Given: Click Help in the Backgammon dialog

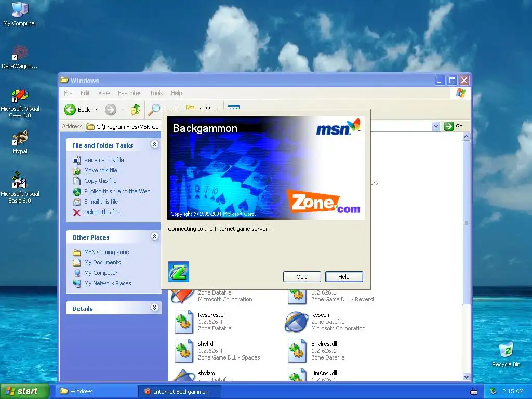Looking at the screenshot, I should [344, 277].
